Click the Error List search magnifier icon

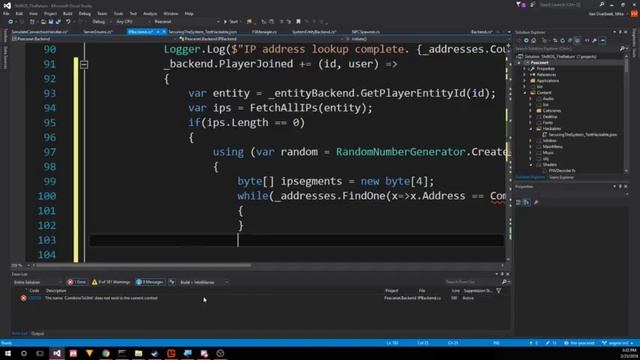pyautogui.click(x=504, y=282)
